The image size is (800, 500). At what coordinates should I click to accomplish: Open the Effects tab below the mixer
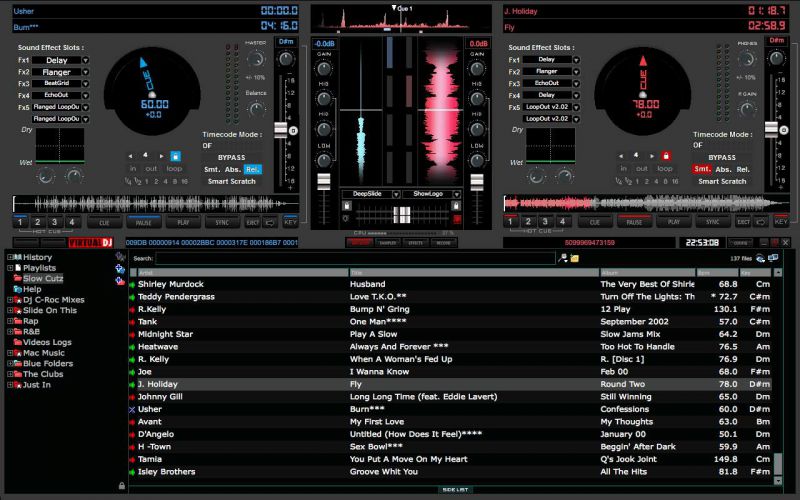(415, 243)
